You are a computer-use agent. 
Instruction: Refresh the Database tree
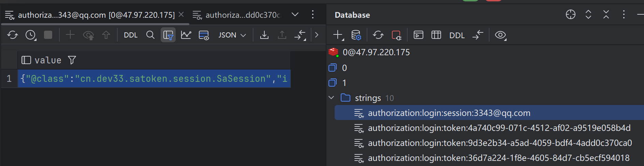click(x=378, y=35)
